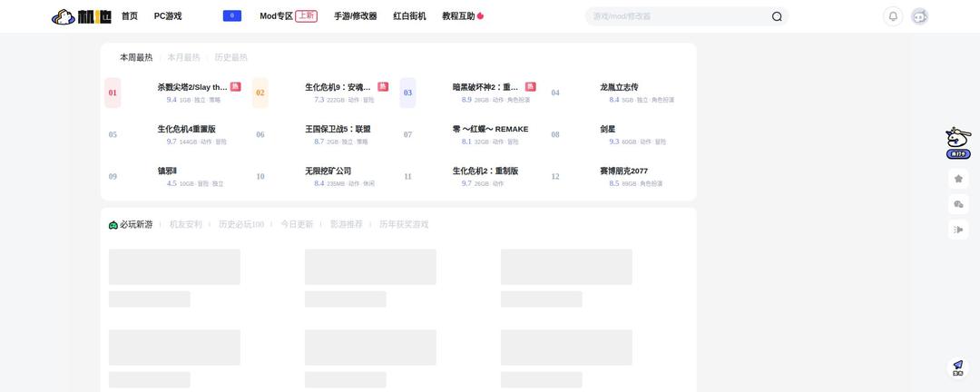Click hot badge on 暗黑破坏神2 entry
The image size is (980, 392).
531,87
